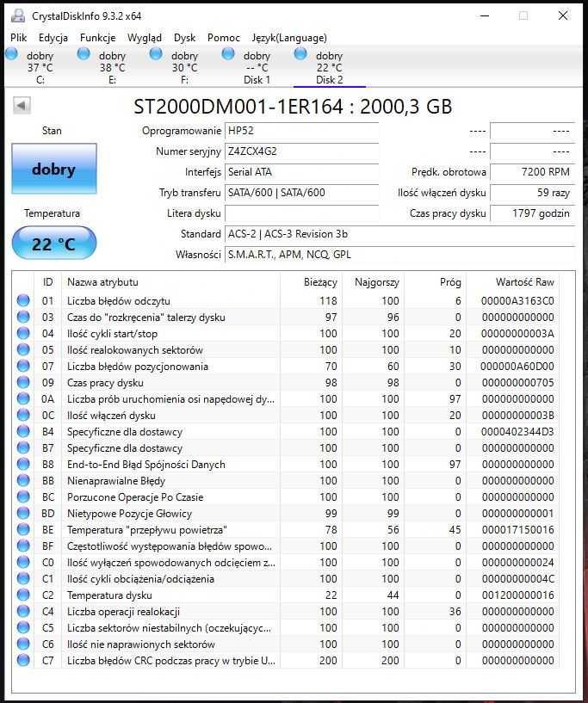Screen dimensions: 588x703
Task: Select the Ilość cykli start/stop row
Action: (287, 333)
